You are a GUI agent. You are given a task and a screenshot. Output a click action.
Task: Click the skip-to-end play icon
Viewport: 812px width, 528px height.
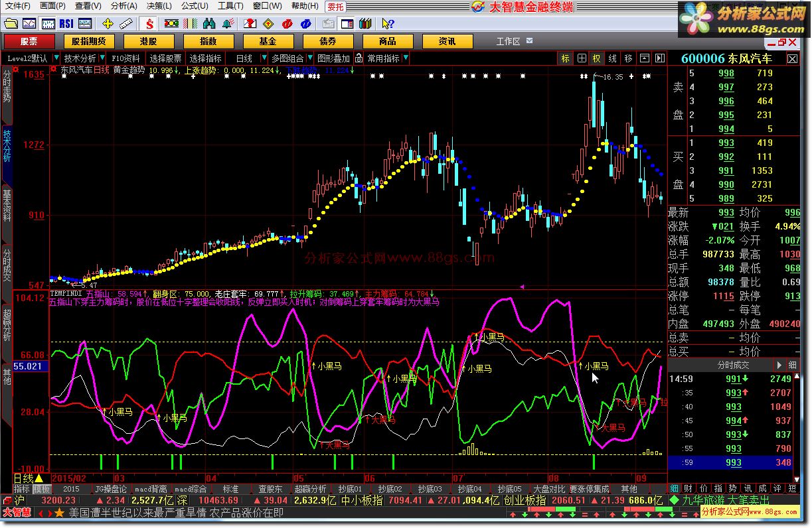659,58
